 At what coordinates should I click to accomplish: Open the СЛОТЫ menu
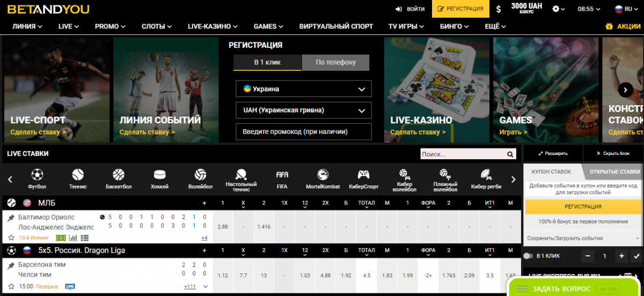coord(157,26)
